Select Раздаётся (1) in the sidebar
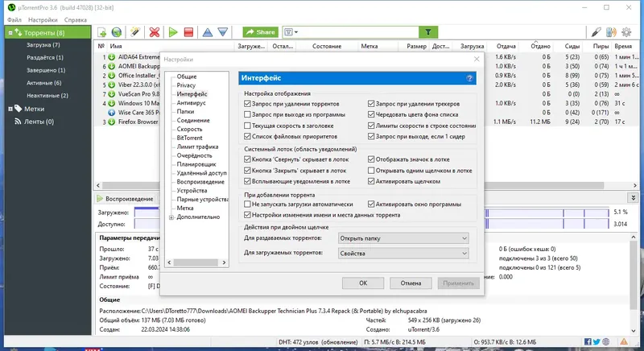This screenshot has width=644, height=351. pos(45,57)
